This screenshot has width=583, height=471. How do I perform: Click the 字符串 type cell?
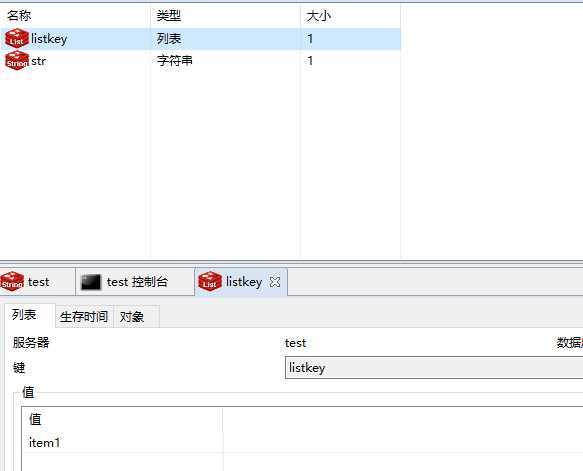(x=175, y=61)
